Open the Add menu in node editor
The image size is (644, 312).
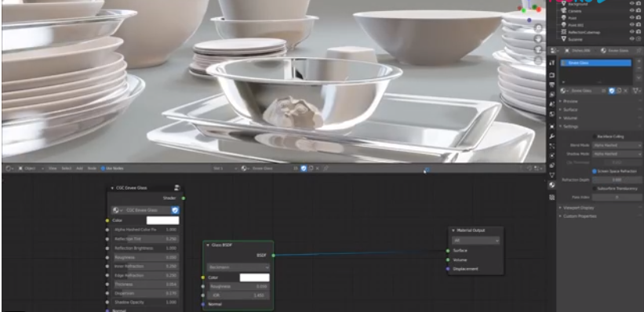coord(79,169)
